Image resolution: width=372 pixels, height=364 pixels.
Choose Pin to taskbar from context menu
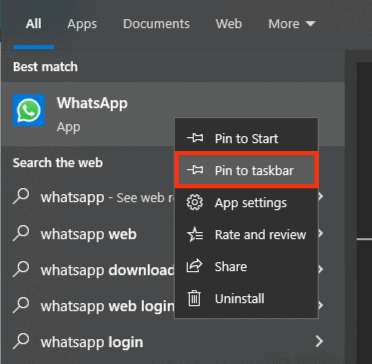(246, 170)
